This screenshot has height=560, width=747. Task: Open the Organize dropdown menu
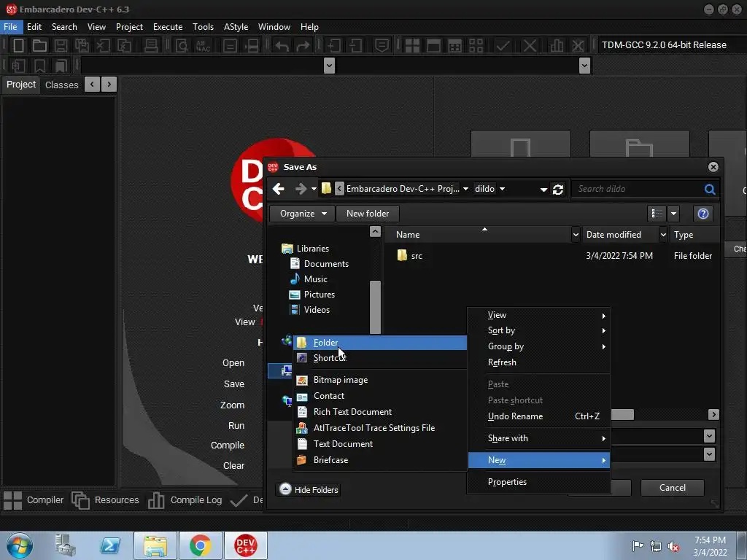coord(303,214)
